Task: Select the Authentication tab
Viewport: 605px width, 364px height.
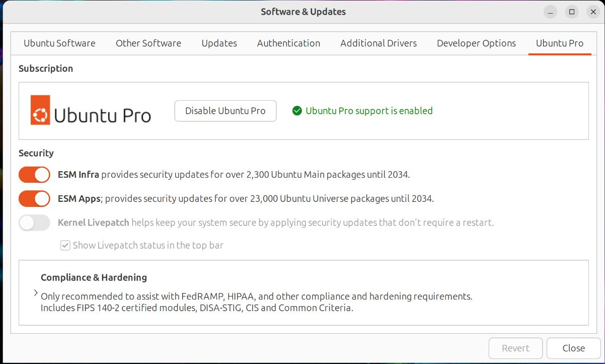Action: [x=288, y=43]
